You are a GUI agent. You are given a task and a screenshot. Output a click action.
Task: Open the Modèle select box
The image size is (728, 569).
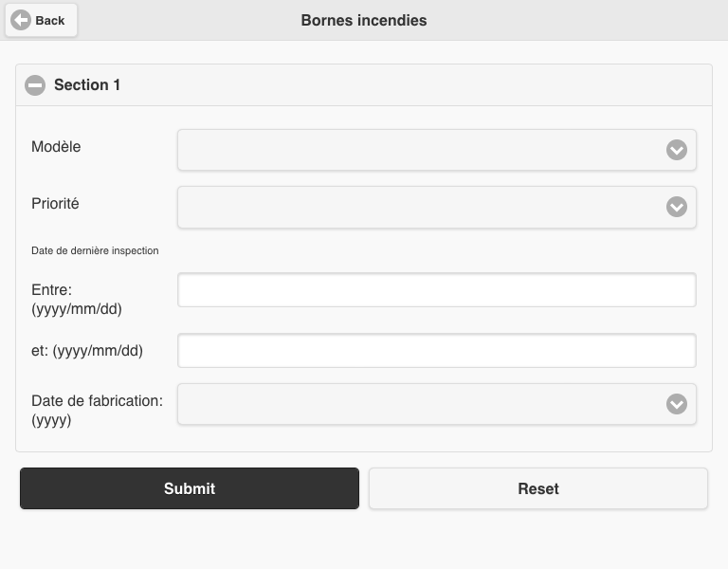(436, 150)
